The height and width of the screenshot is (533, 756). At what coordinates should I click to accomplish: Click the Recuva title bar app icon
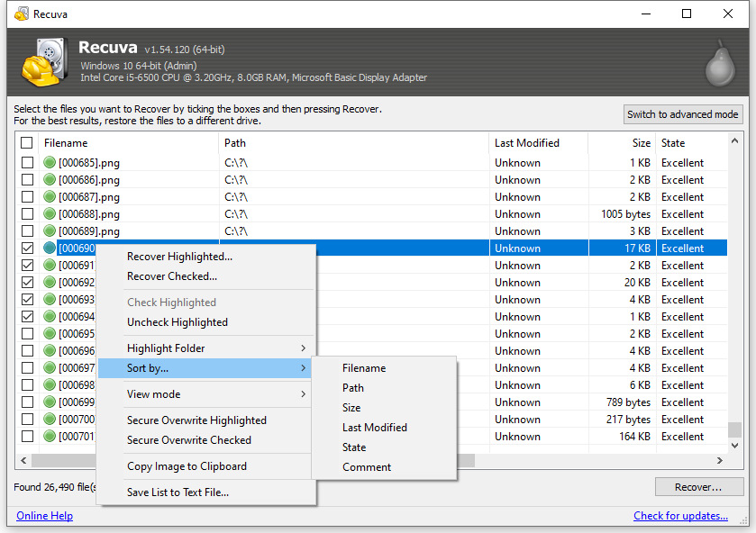point(21,14)
